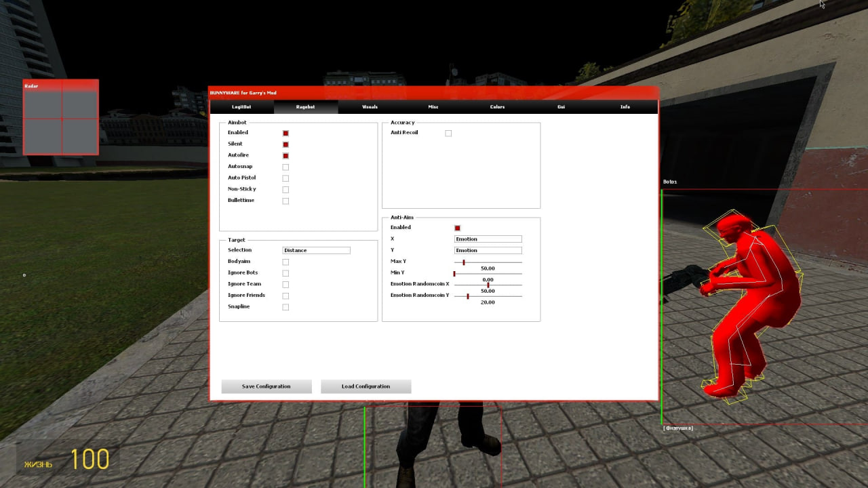Enable the Autosnap checkbox

click(x=285, y=167)
